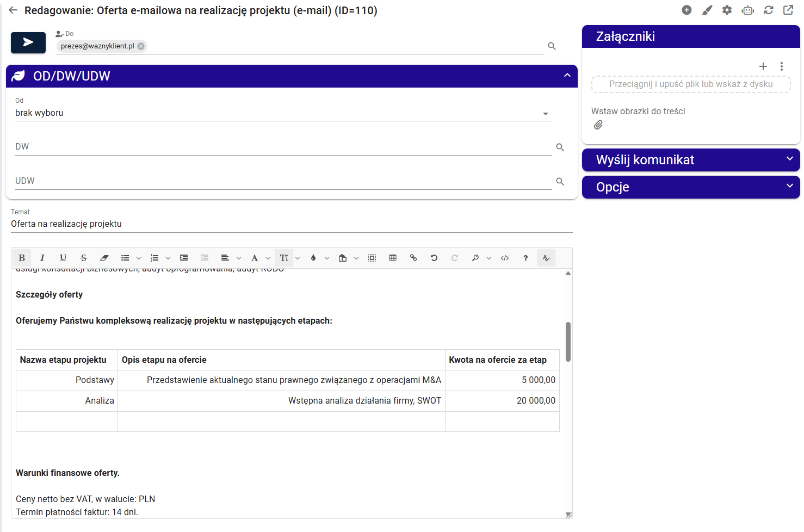The image size is (804, 532).
Task: Toggle italic formatting in the editor
Action: (x=42, y=258)
